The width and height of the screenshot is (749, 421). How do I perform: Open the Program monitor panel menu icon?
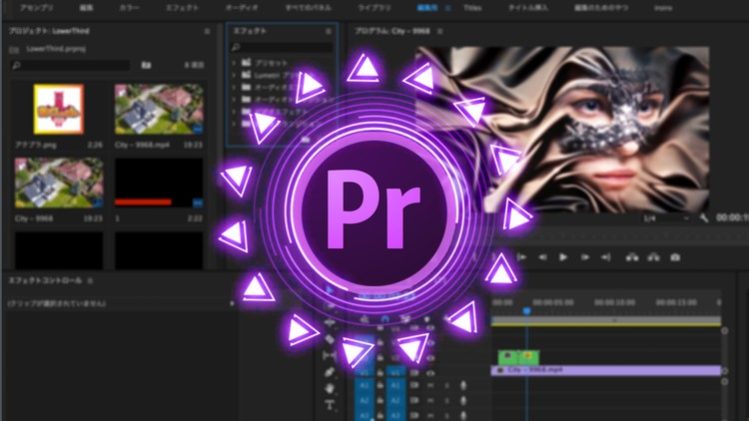pos(440,31)
